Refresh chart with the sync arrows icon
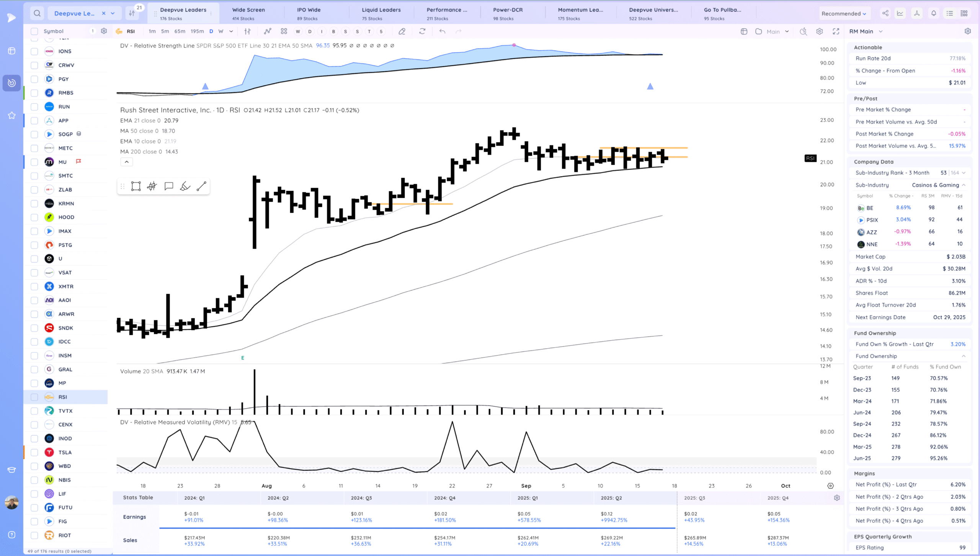Image resolution: width=980 pixels, height=556 pixels. click(422, 31)
